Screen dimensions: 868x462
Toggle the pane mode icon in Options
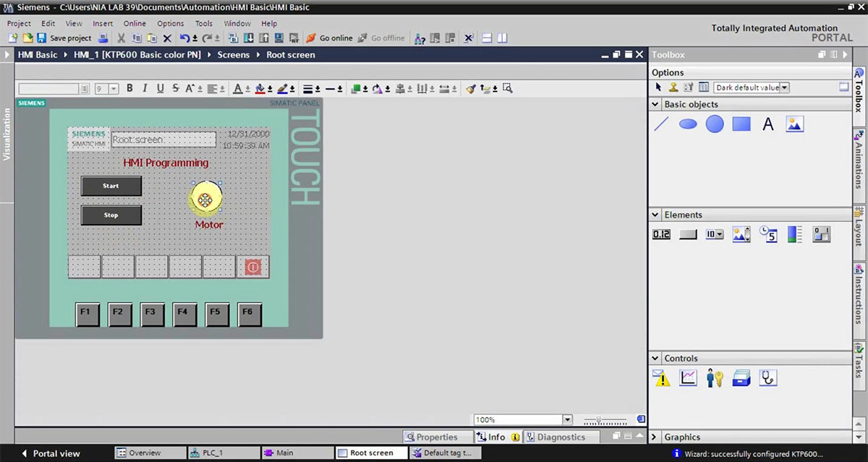[843, 87]
